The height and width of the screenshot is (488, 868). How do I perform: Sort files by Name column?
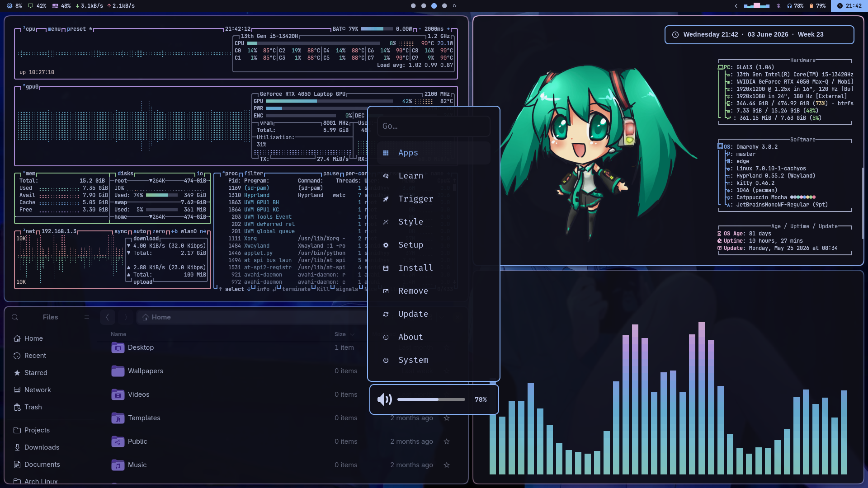[x=118, y=334]
